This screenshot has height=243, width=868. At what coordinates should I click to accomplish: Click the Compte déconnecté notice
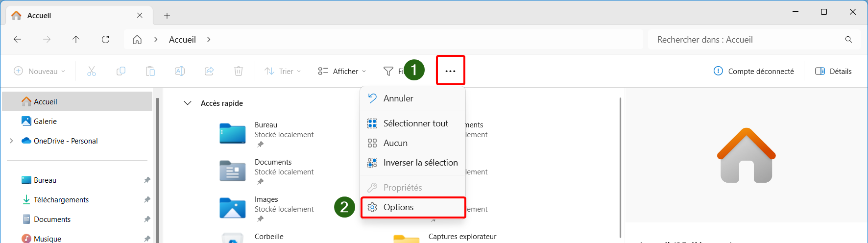[x=754, y=71]
